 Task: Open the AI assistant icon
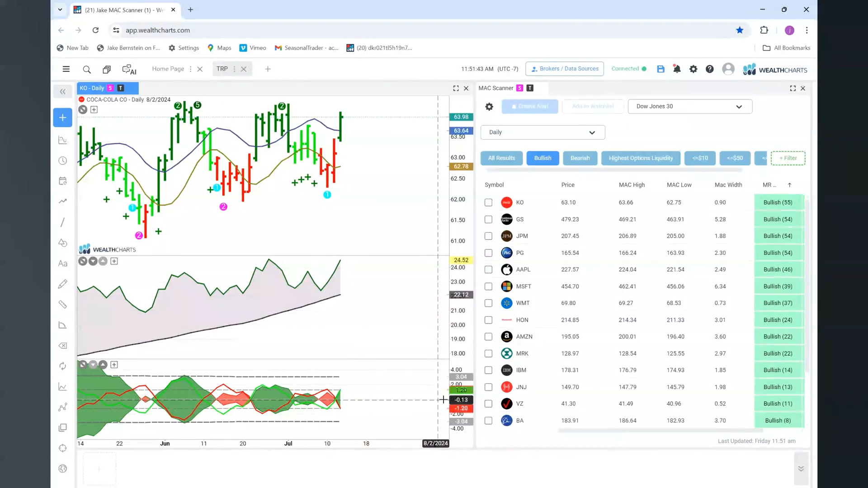click(129, 69)
